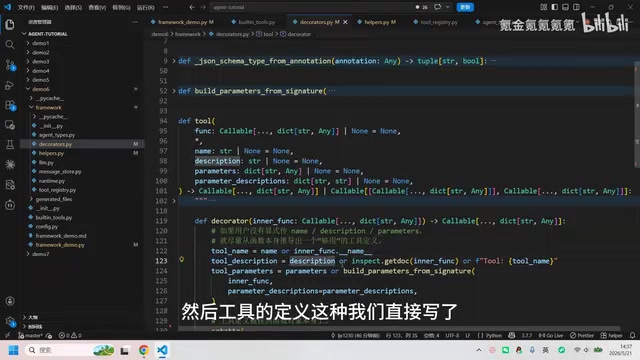This screenshot has height=360, width=640.
Task: Close the decorators.py tab
Action: pyautogui.click(x=345, y=22)
